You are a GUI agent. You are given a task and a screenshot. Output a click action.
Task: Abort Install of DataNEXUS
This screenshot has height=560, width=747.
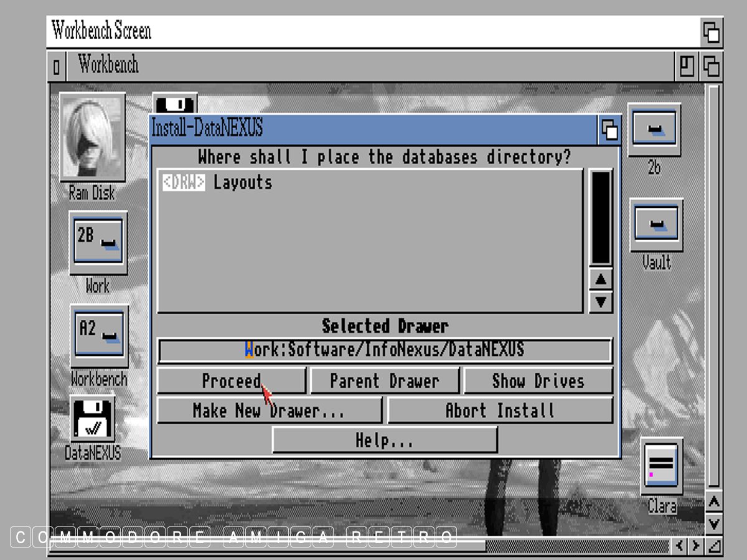pyautogui.click(x=500, y=411)
